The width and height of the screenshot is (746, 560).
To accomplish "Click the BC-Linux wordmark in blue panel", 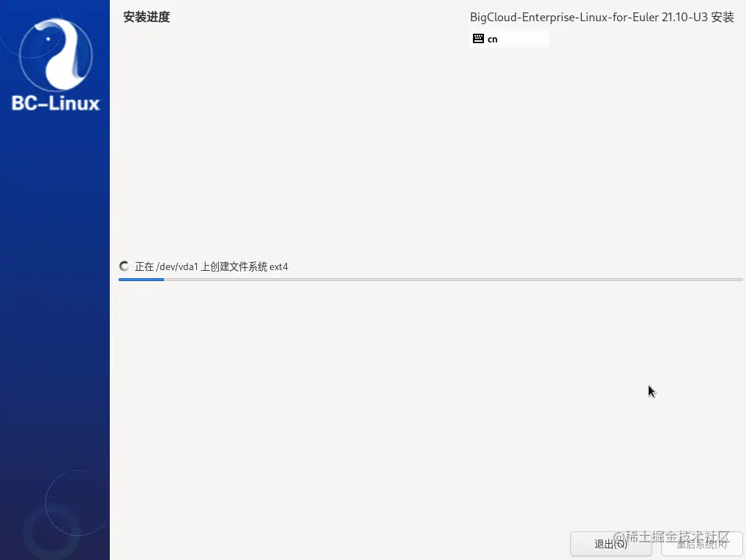I will click(x=54, y=102).
